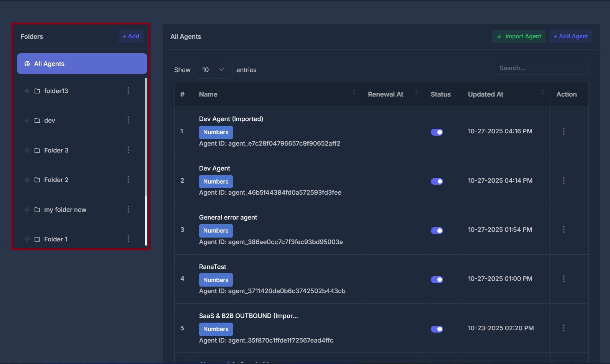The width and height of the screenshot is (610, 364).
Task: Open the three-dot menu for dev folder
Action: [x=128, y=120]
